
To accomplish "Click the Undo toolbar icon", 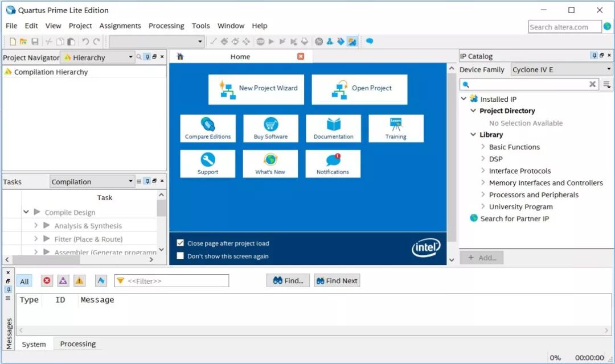I will 85,42.
